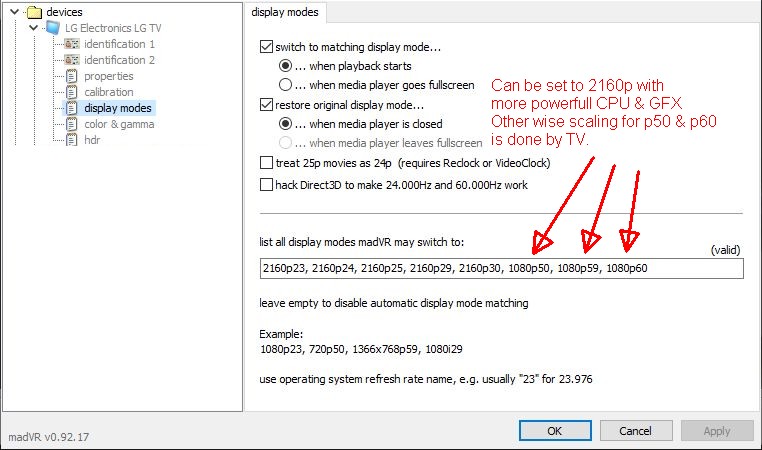Uncheck switch to matching display mode
Screen dimensions: 762x450
pos(266,47)
